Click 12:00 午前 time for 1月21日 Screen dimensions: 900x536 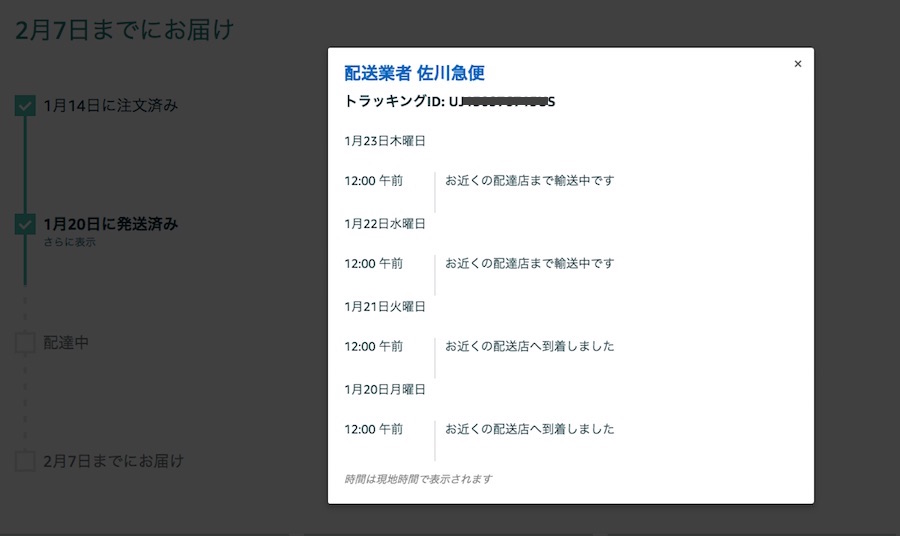tap(374, 346)
